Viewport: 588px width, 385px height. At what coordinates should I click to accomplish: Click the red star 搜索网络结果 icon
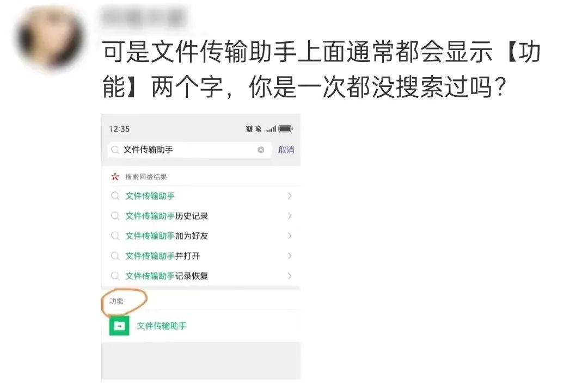[115, 176]
